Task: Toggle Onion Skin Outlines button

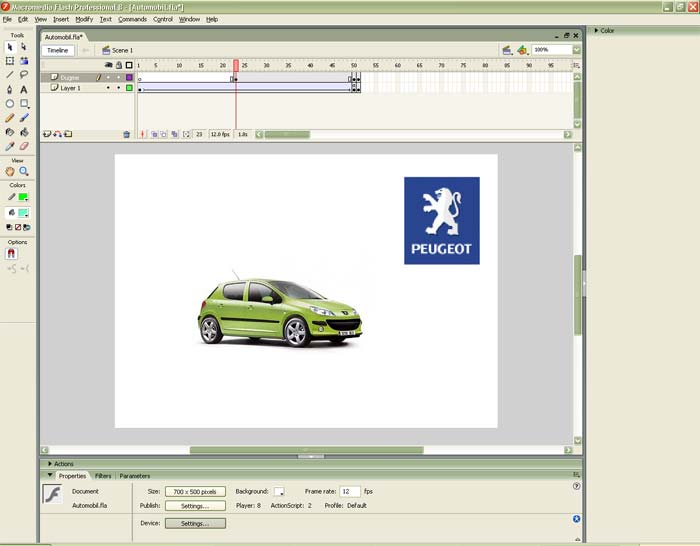Action: click(x=164, y=134)
